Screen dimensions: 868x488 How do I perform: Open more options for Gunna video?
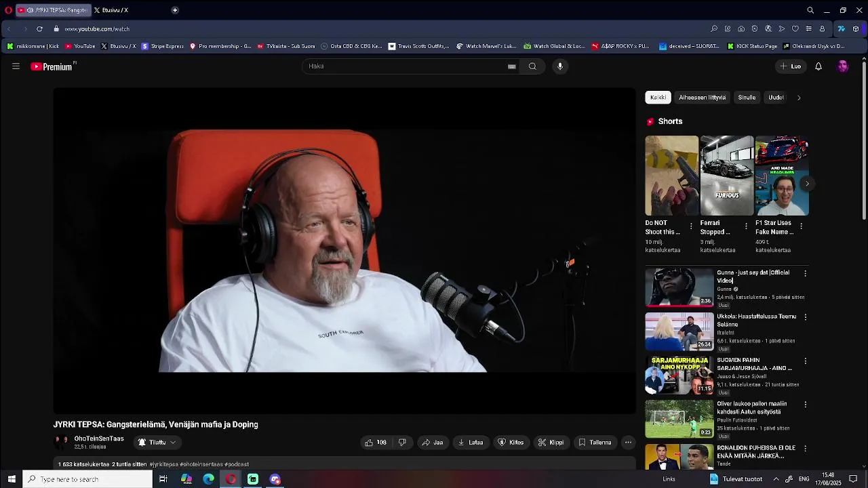(806, 273)
